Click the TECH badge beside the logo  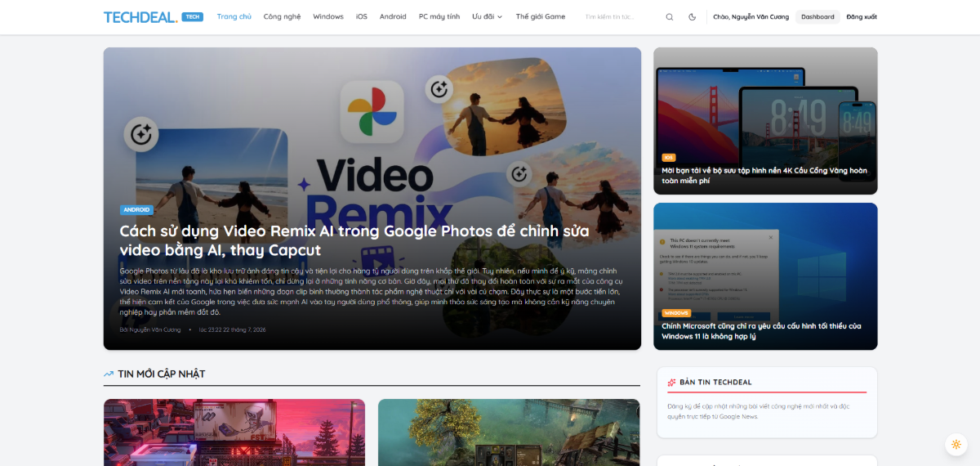coord(192,16)
